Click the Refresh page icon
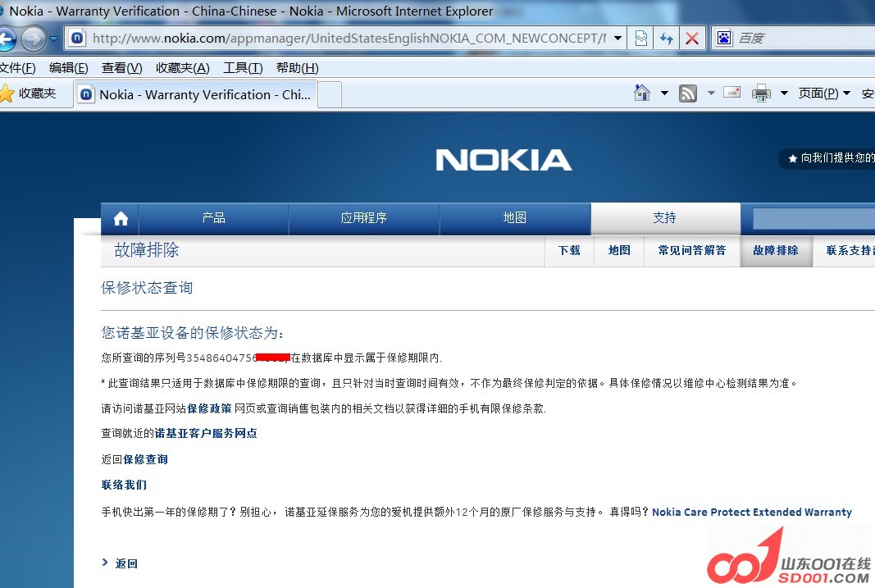This screenshot has height=588, width=875. point(667,39)
